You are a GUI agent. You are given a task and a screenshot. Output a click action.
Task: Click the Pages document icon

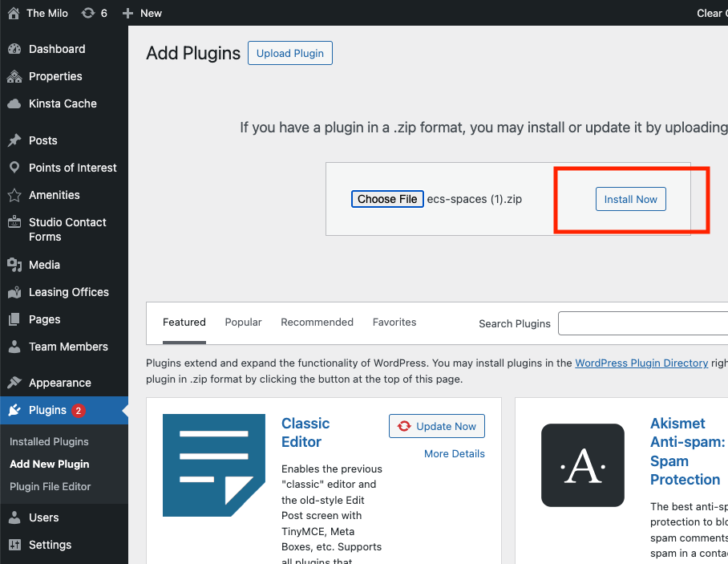(14, 319)
